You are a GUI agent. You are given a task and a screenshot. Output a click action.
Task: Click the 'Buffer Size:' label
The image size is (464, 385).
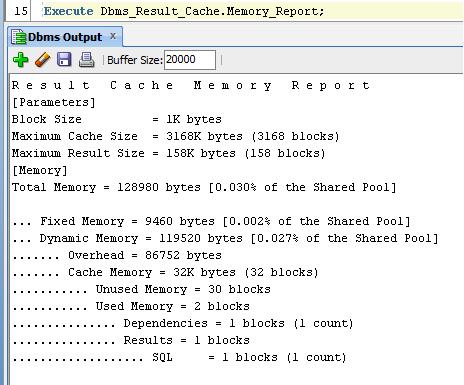135,60
